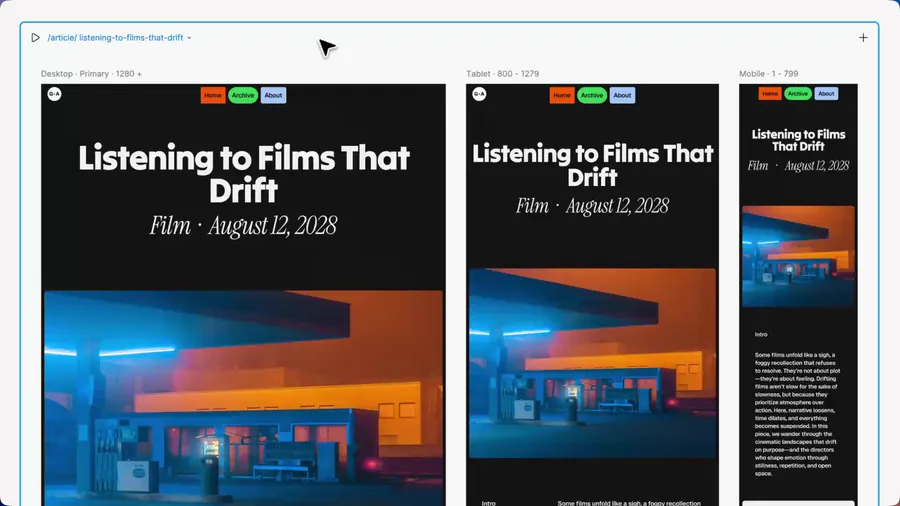Viewport: 900px width, 506px height.
Task: Click the Archive button in Mobile frame
Action: coord(797,94)
